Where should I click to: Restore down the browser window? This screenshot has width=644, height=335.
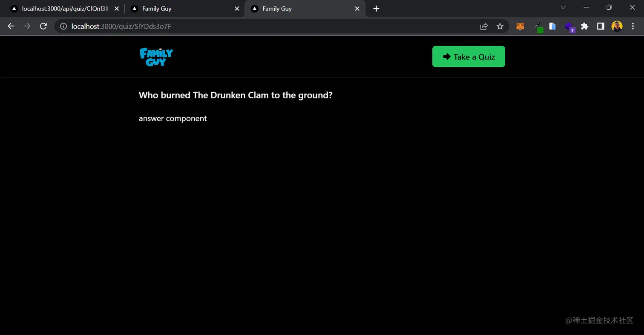coord(609,7)
